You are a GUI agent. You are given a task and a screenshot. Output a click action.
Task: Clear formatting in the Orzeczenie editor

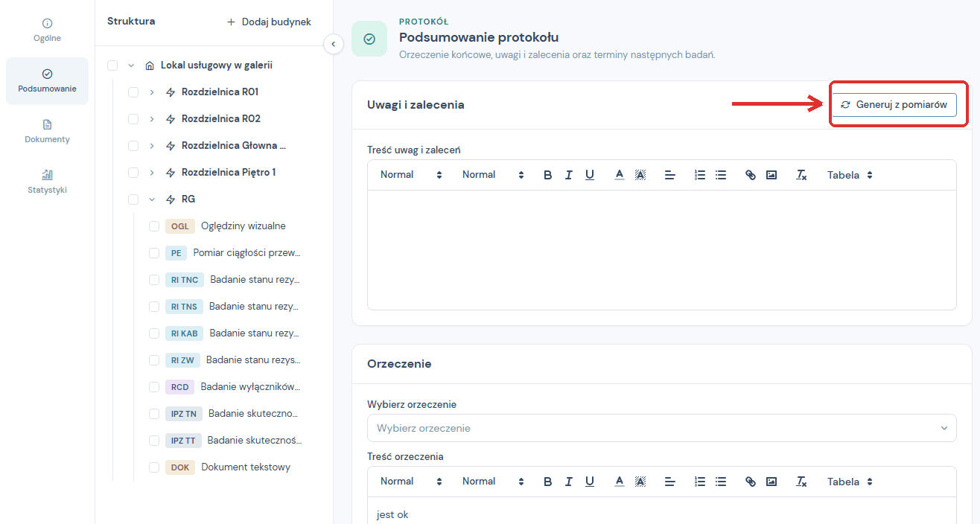point(801,482)
